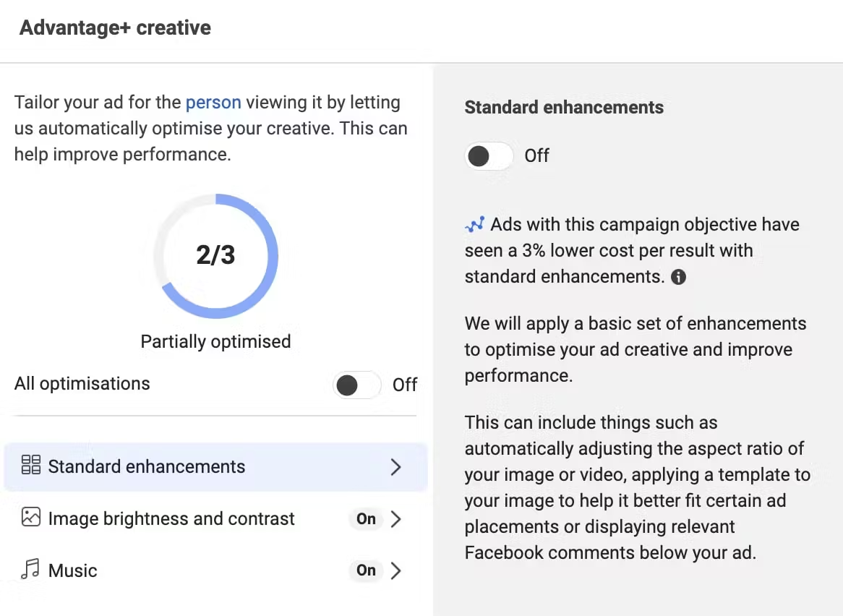Open the blue 'person' link
The image size is (843, 616).
pos(213,102)
